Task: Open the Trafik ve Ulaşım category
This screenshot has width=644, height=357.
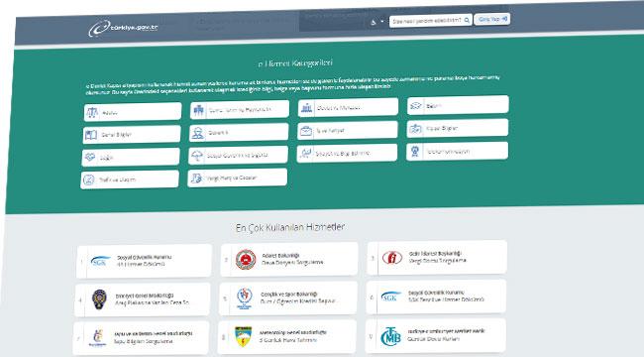Action: click(130, 179)
